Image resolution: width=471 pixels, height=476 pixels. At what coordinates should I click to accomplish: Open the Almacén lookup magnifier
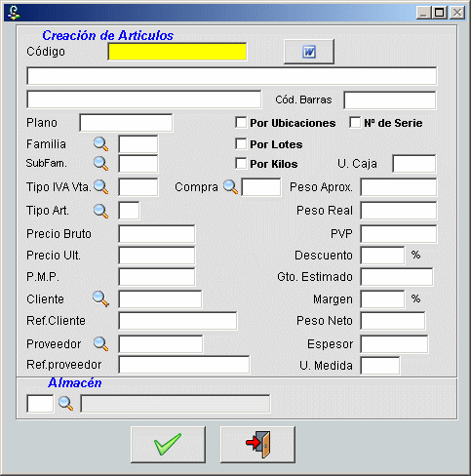click(x=65, y=404)
